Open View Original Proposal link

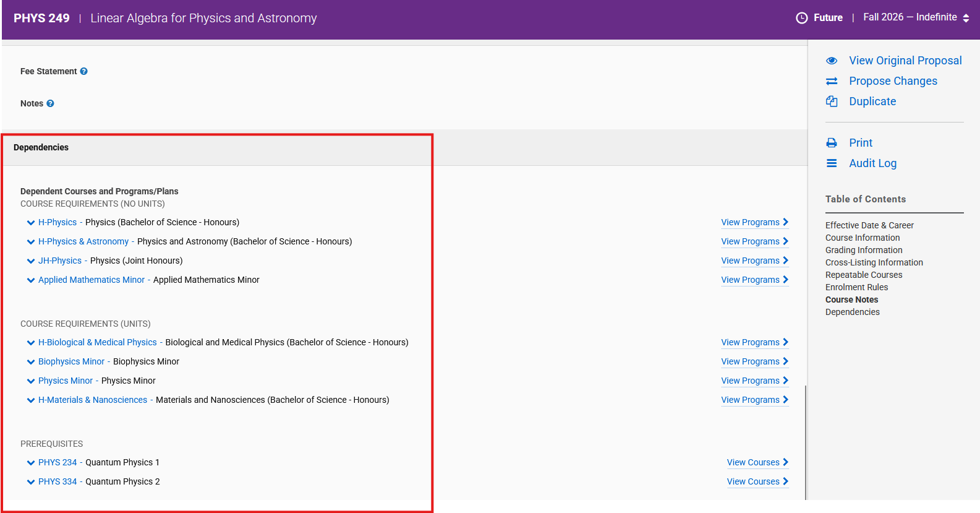pyautogui.click(x=905, y=61)
